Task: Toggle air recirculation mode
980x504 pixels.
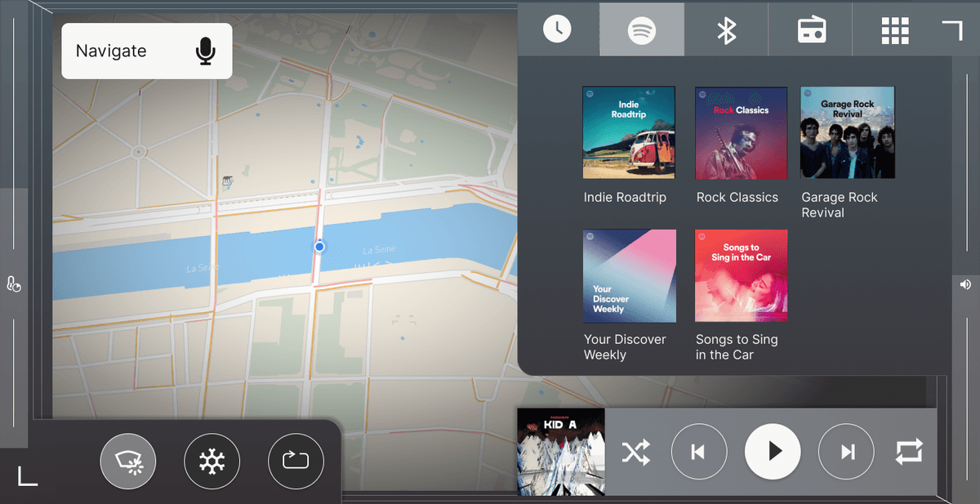Action: (x=295, y=461)
